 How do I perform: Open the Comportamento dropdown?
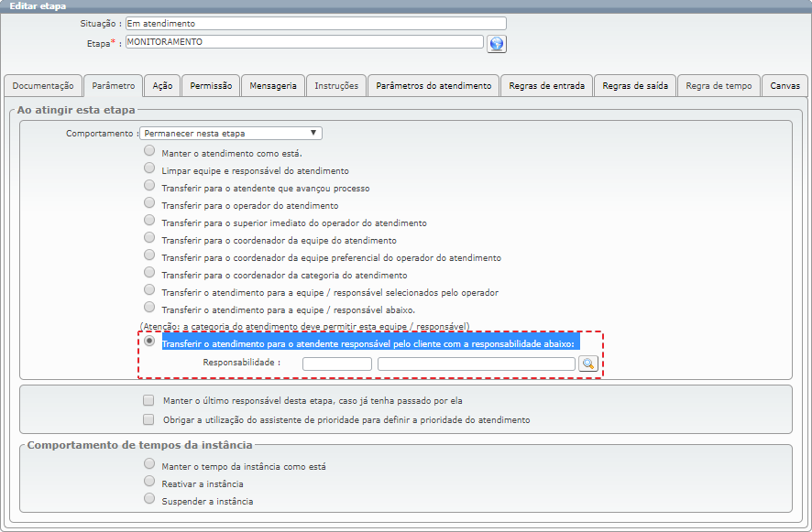tap(231, 134)
